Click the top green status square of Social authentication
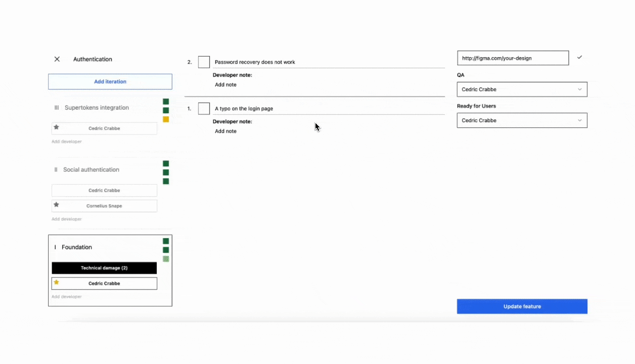 tap(166, 163)
